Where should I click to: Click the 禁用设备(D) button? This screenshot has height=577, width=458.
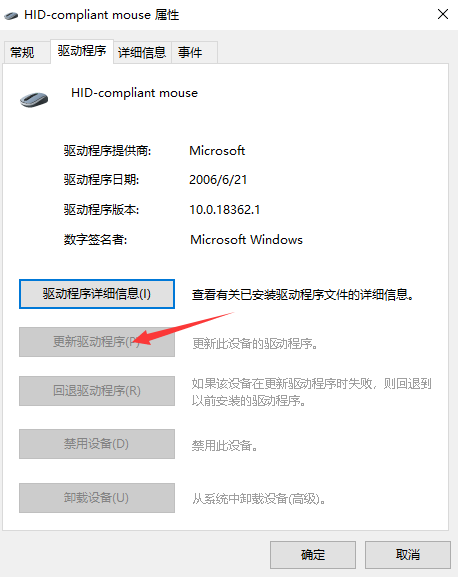tap(97, 444)
